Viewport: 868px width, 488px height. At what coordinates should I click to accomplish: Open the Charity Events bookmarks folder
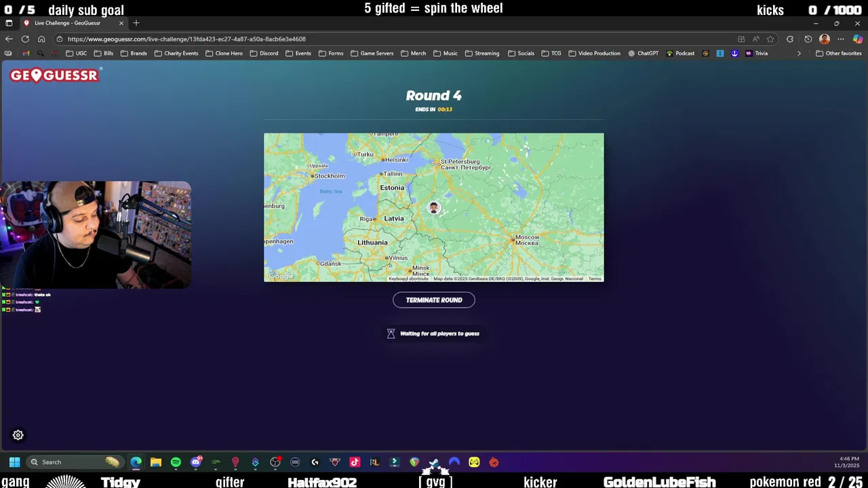tap(176, 54)
